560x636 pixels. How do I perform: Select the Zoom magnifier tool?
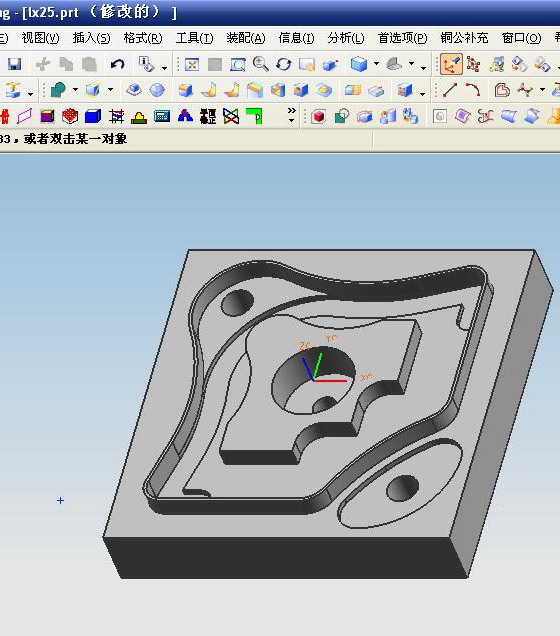(260, 64)
